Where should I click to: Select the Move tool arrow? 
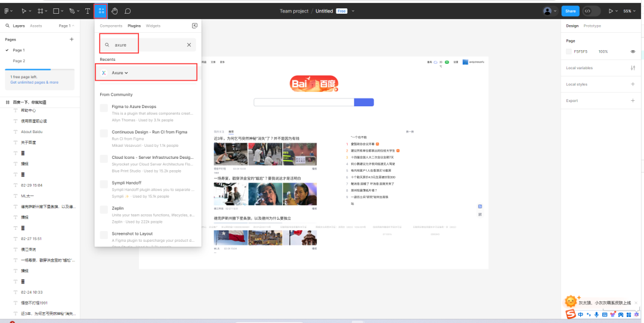click(24, 11)
